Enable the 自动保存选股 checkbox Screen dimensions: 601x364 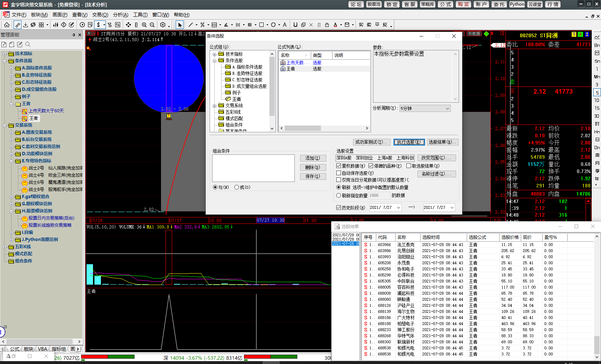(338, 173)
